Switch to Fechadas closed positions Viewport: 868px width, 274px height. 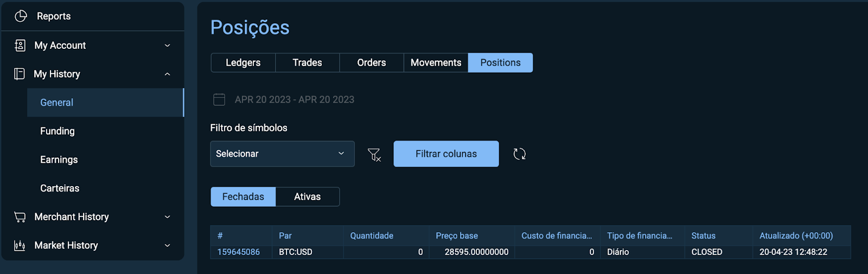coord(243,197)
